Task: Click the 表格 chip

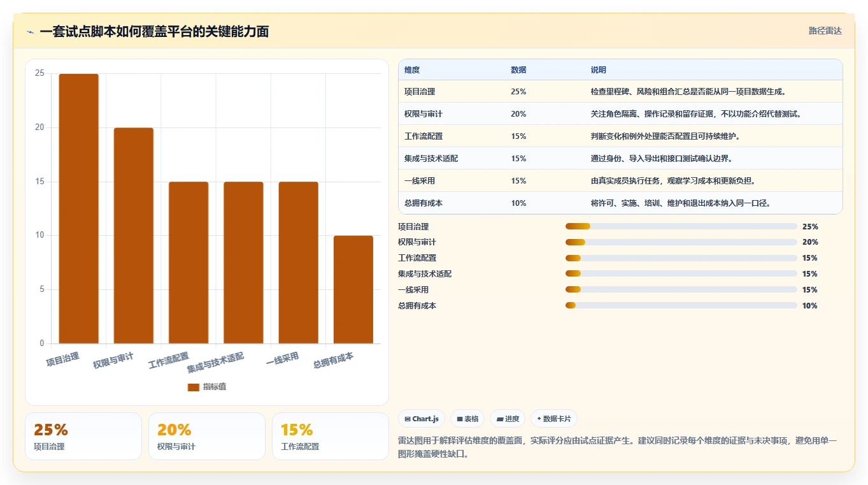Action: click(467, 419)
